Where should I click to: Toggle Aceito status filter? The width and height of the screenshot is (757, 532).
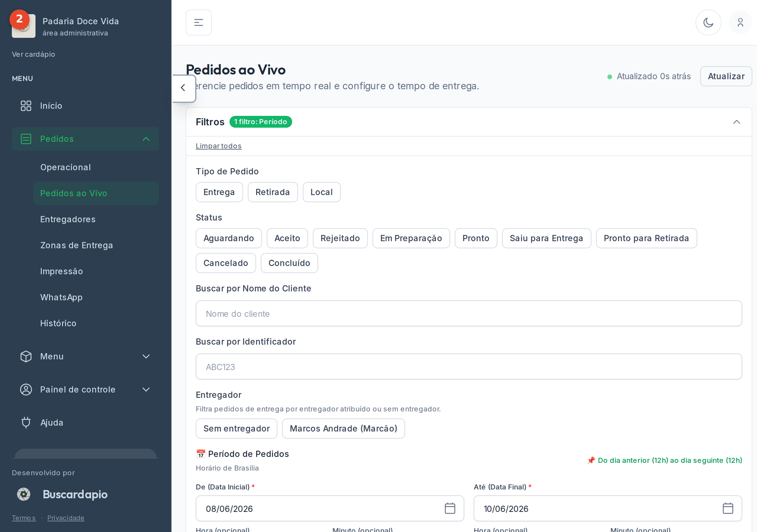point(287,238)
